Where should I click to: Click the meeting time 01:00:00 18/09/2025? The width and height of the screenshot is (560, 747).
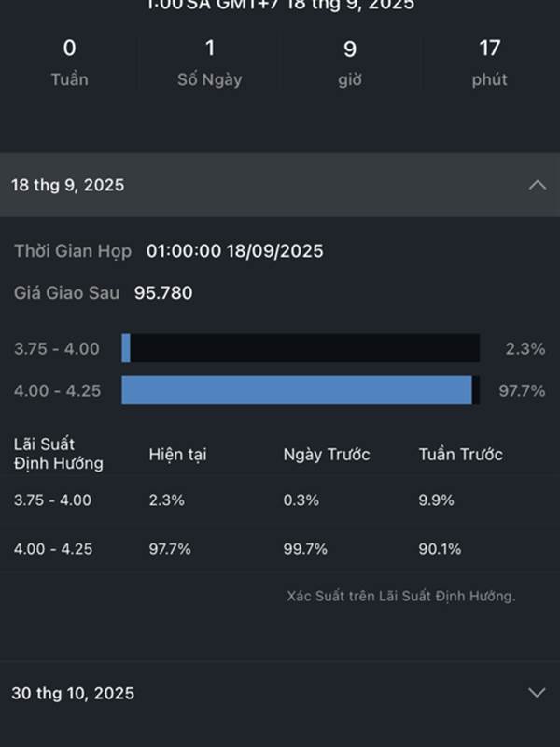click(235, 251)
